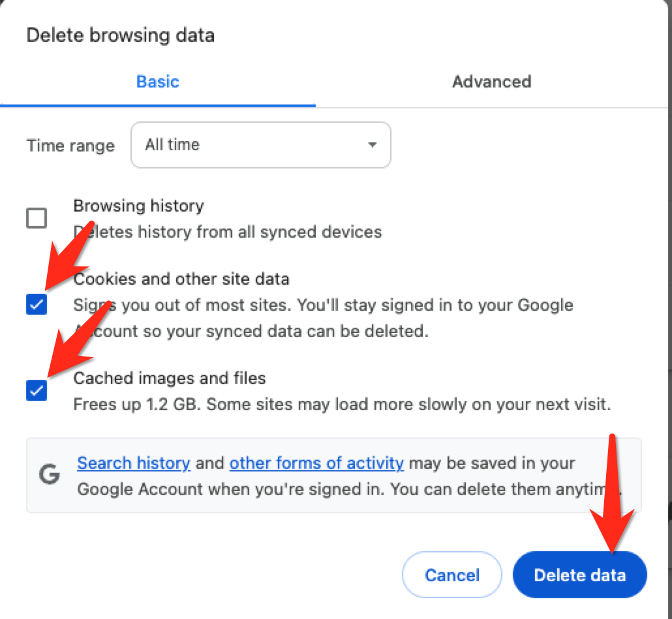Screen dimensions: 672x619
Task: Click the Time range label
Action: [70, 146]
